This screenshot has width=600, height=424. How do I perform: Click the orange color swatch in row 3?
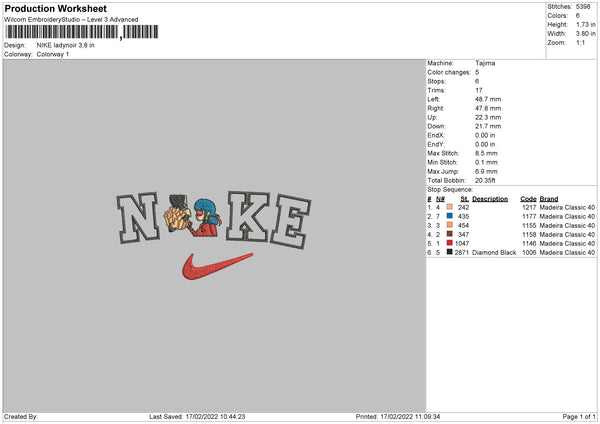point(450,225)
